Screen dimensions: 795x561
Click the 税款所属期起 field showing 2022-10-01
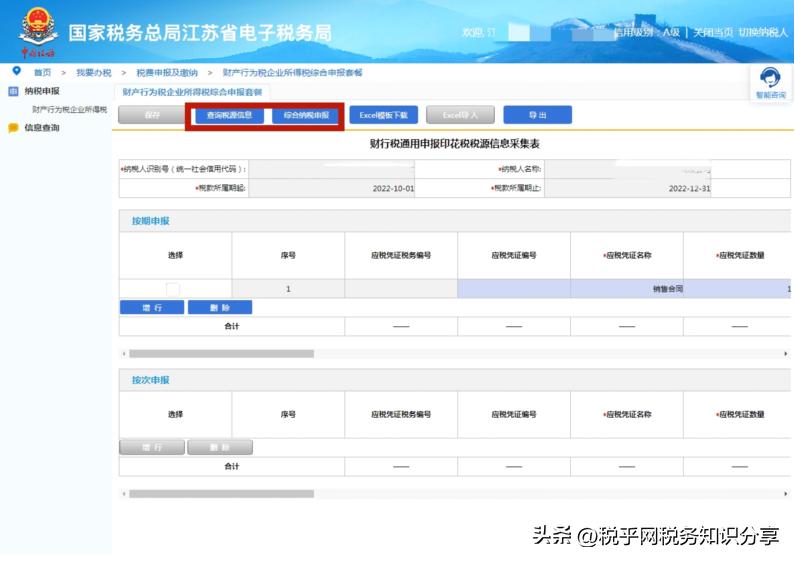coord(332,188)
